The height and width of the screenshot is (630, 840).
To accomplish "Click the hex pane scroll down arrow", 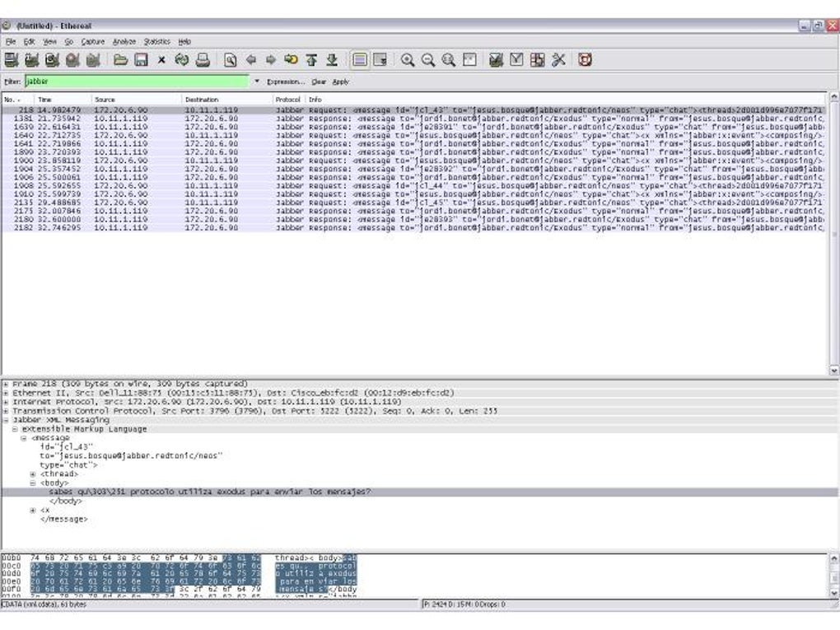I will [834, 592].
